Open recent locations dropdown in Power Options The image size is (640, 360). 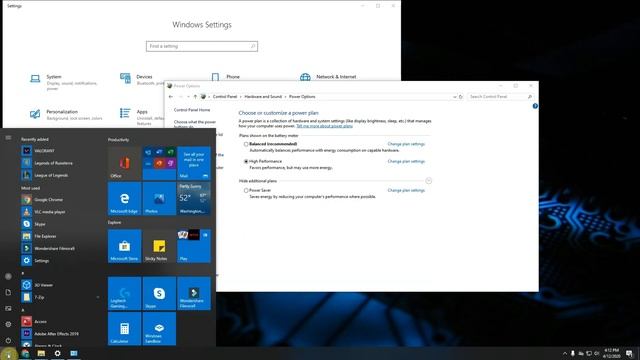[x=188, y=97]
